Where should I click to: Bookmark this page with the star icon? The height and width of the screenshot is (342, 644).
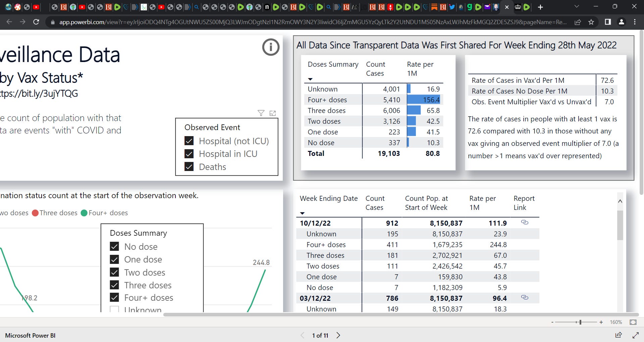[x=591, y=22]
